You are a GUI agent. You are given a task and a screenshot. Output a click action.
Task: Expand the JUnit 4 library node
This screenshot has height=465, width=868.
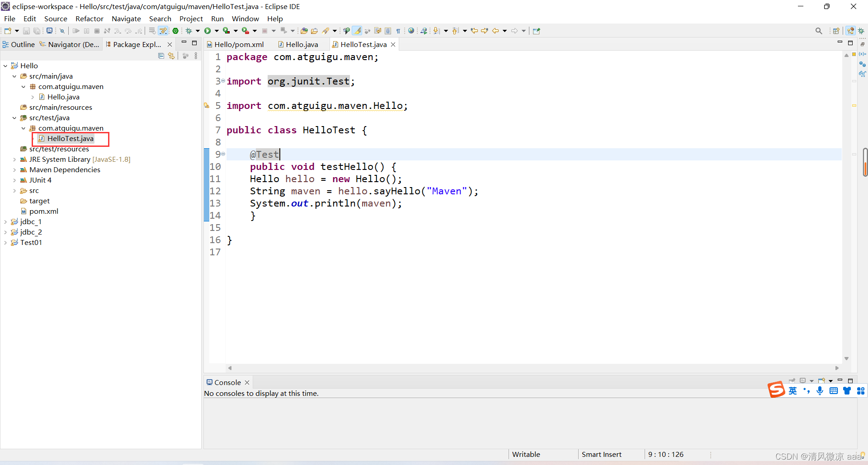[x=14, y=180]
